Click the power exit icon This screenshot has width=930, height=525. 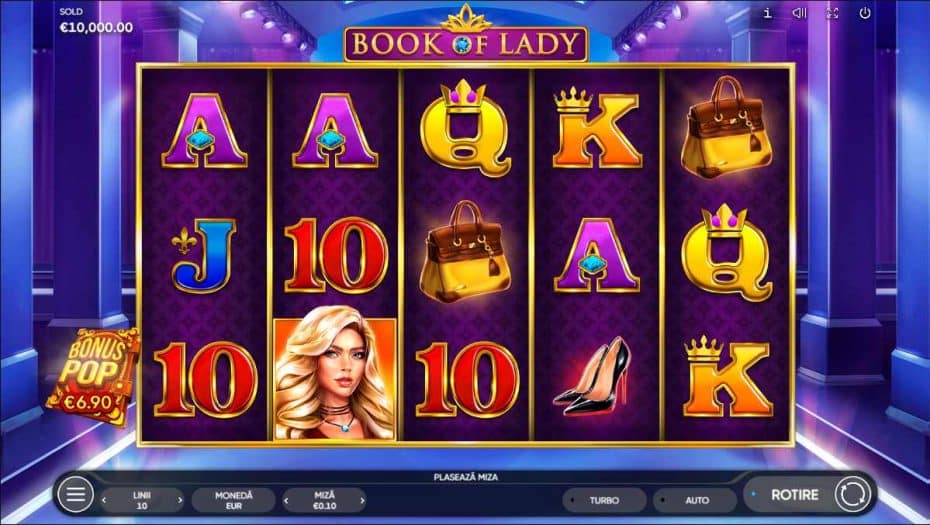point(865,13)
